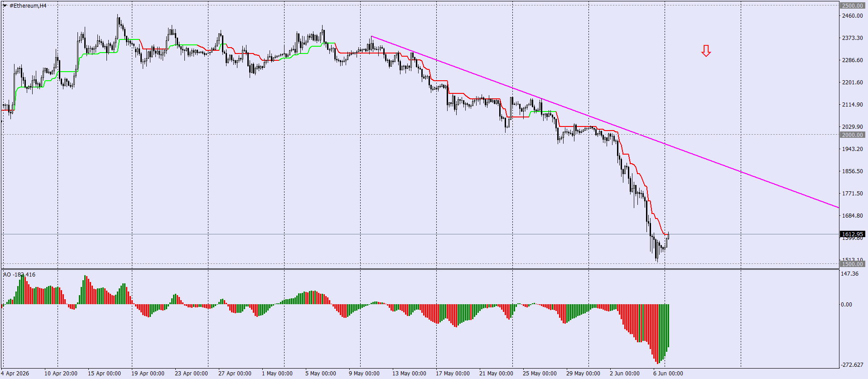Click the 1856.50 price scale value
868x379 pixels.
pyautogui.click(x=853, y=171)
